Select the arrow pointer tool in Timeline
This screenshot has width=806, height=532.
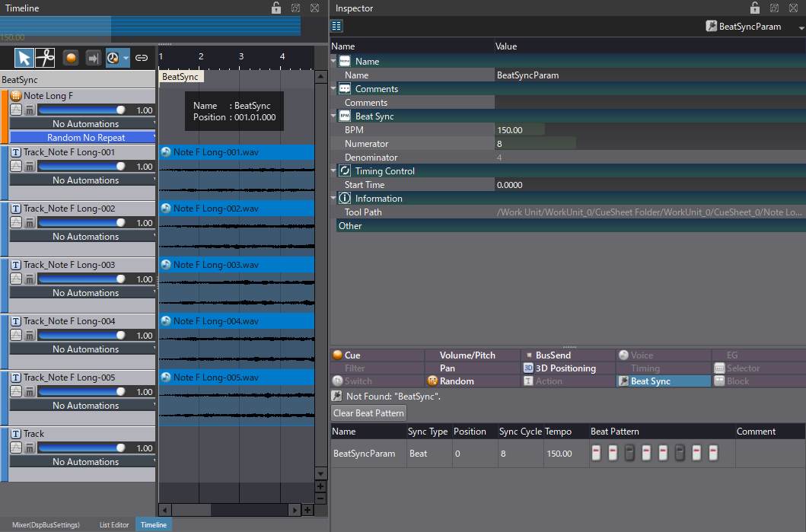click(x=24, y=58)
